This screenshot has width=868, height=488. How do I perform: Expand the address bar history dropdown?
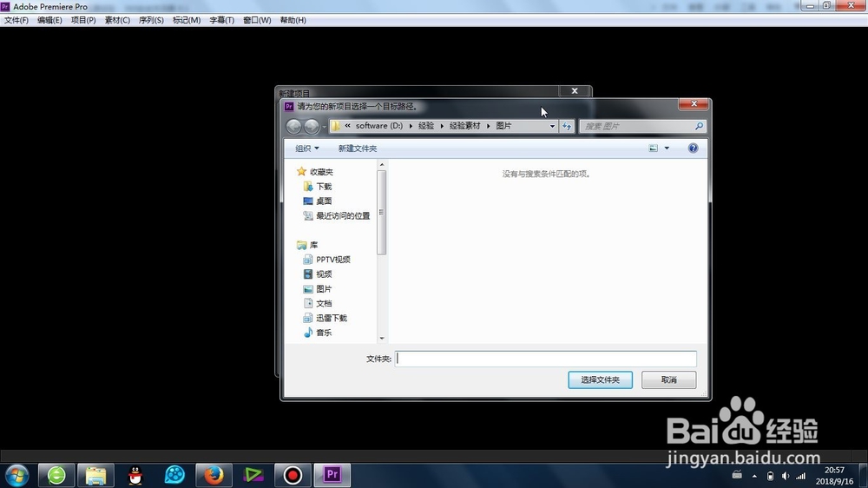[x=552, y=126]
